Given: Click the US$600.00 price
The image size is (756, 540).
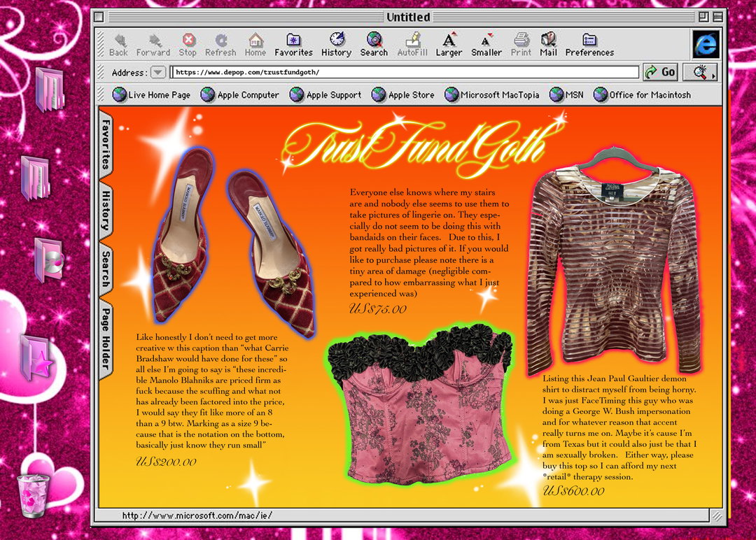Looking at the screenshot, I should pyautogui.click(x=573, y=491).
